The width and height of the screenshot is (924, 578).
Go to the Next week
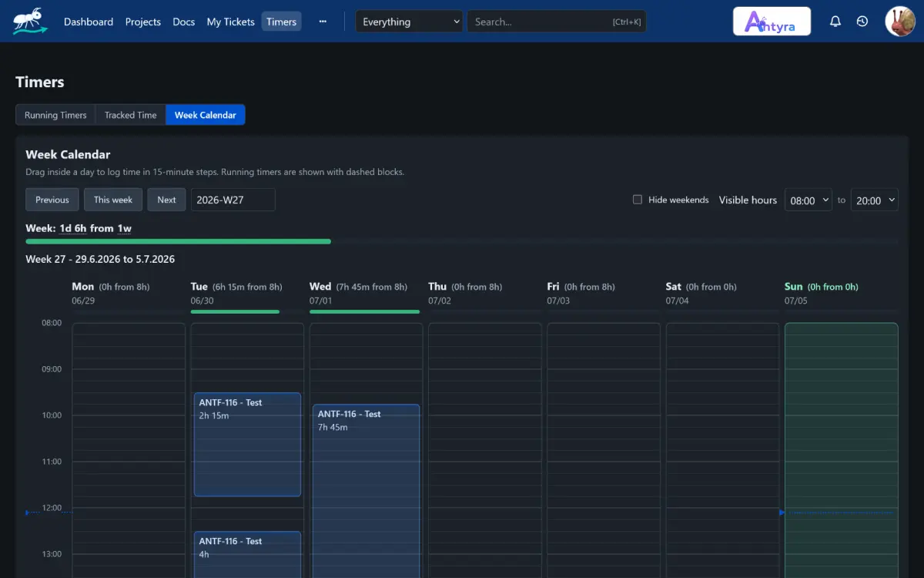point(167,200)
